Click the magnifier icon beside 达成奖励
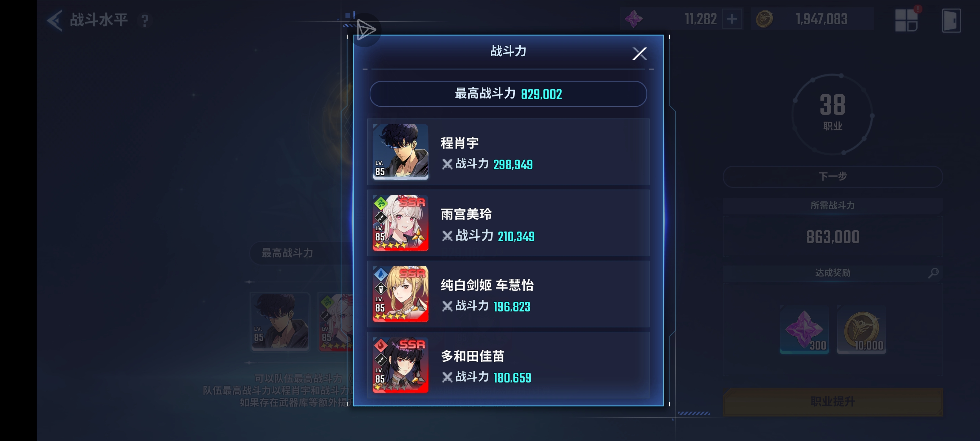The image size is (980, 441). pos(933,273)
